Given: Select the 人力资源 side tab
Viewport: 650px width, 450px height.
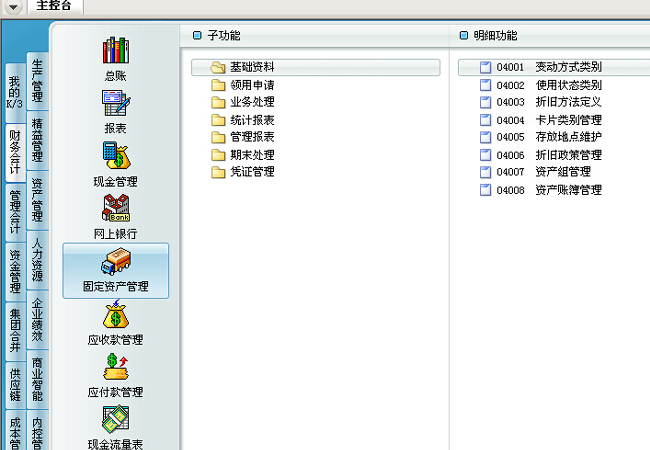Looking at the screenshot, I should tap(37, 259).
